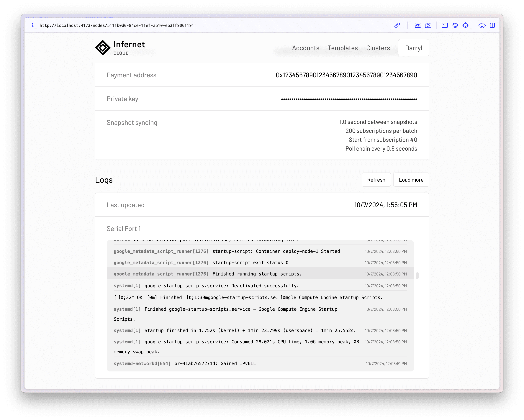Click the Refresh button in Logs section
This screenshot has width=524, height=420.
pyautogui.click(x=376, y=180)
